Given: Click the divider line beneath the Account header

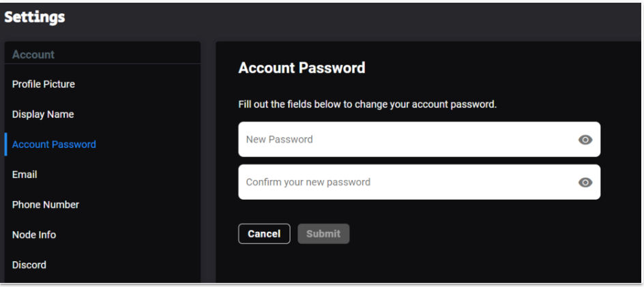Looking at the screenshot, I should [102, 63].
